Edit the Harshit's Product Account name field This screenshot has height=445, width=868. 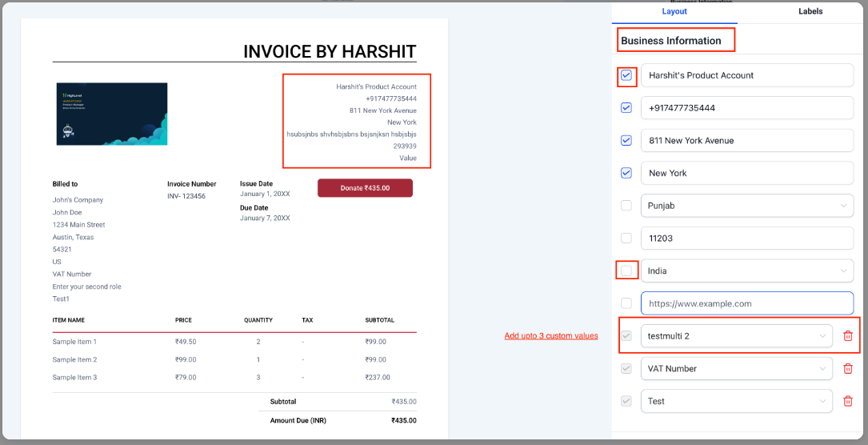tap(746, 75)
